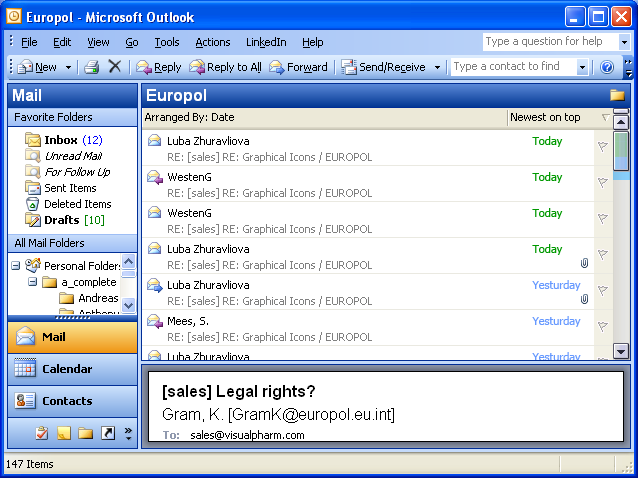
Task: Click the folder icon in Europol header
Action: 617,95
